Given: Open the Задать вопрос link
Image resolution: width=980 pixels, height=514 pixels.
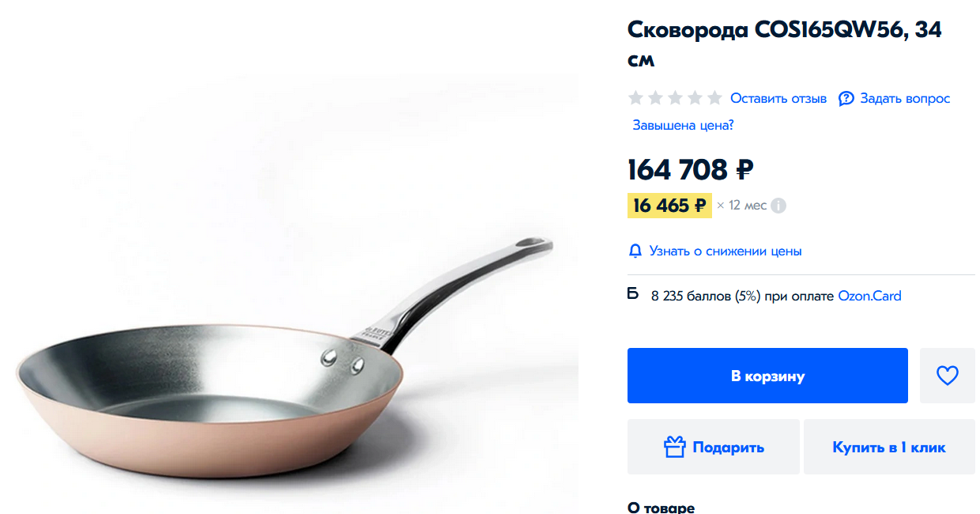Looking at the screenshot, I should [x=905, y=99].
